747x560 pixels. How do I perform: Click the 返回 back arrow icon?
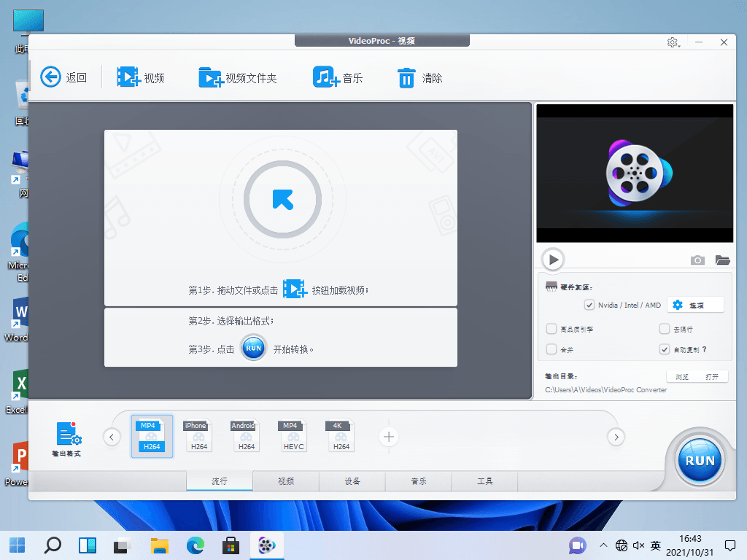coord(50,77)
